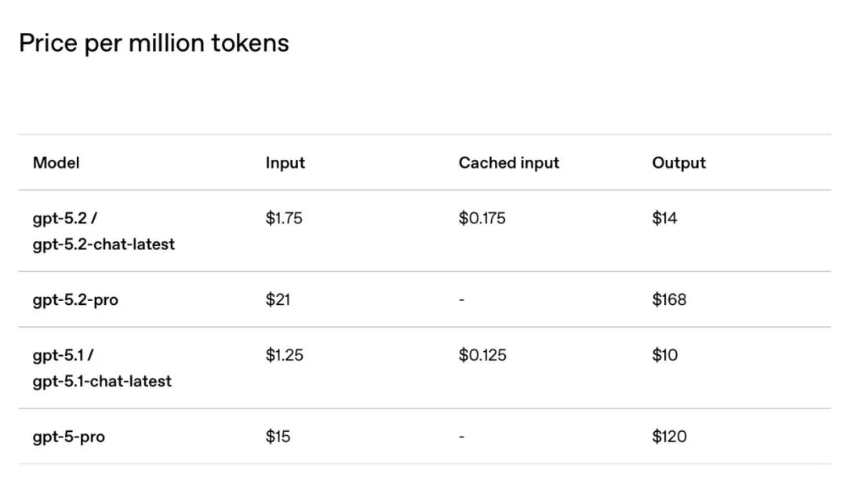Image resolution: width=847 pixels, height=504 pixels.
Task: Select the Cached input column header
Action: click(509, 163)
